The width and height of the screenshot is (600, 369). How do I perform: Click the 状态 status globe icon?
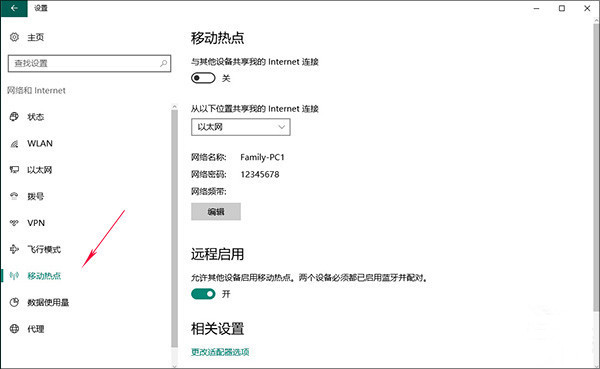(x=14, y=116)
